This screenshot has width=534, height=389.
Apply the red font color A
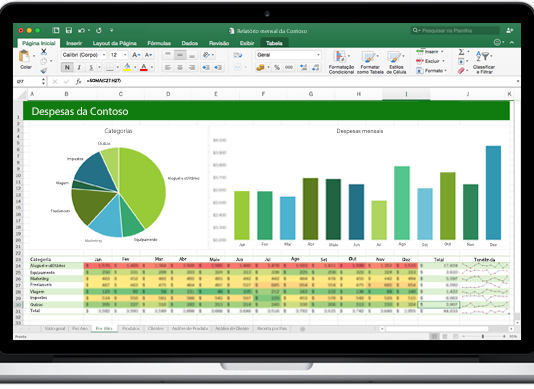pyautogui.click(x=144, y=67)
